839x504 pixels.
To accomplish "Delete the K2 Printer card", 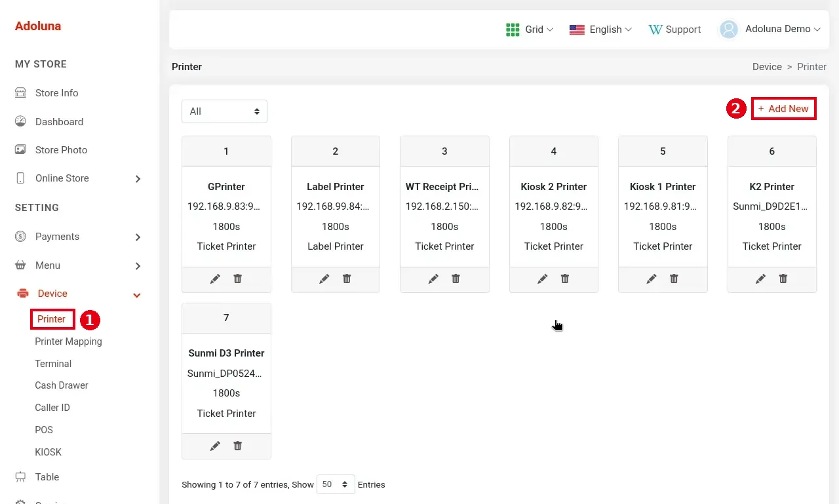I will pos(783,279).
